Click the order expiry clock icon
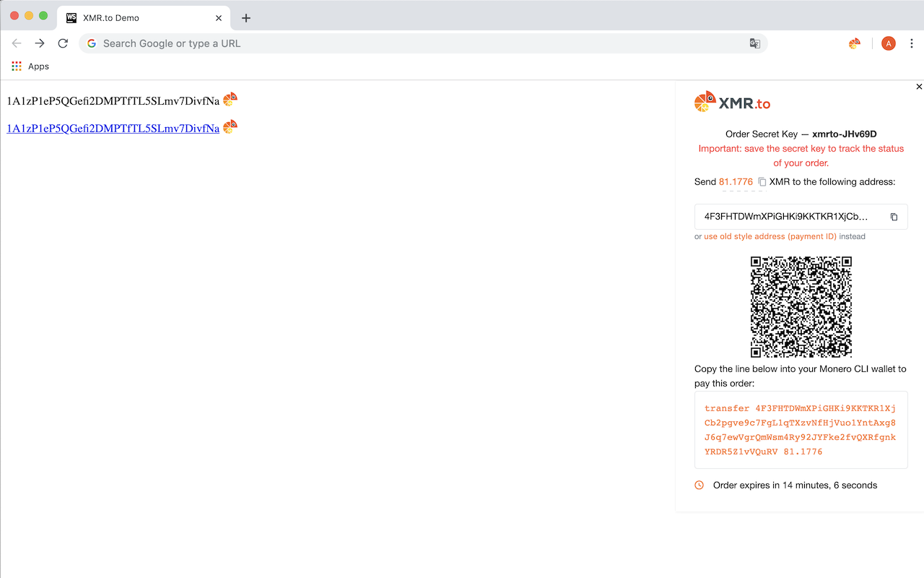 click(x=699, y=486)
